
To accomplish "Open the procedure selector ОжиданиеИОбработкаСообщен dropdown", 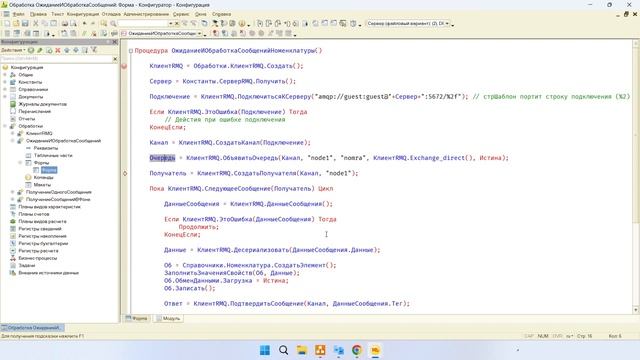I will (200, 33).
